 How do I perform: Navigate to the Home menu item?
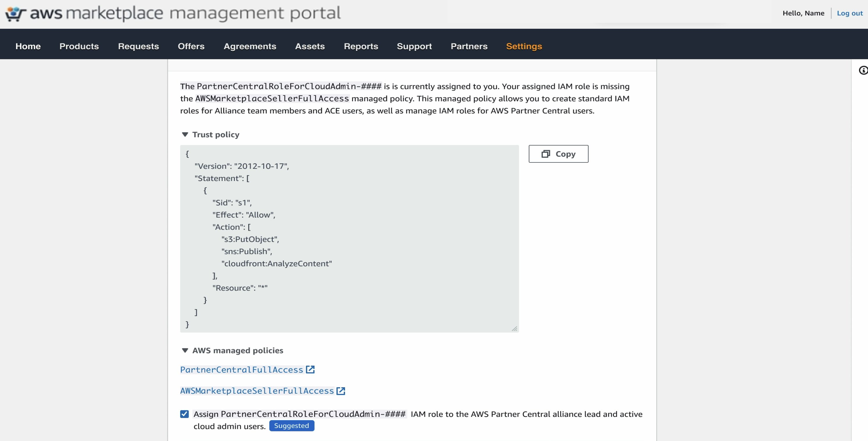coord(28,46)
